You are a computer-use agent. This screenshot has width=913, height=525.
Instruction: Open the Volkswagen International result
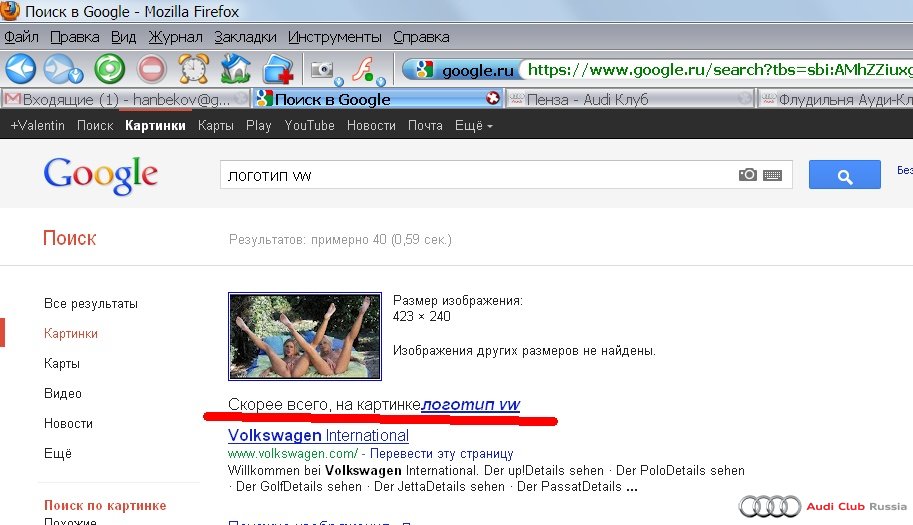318,435
